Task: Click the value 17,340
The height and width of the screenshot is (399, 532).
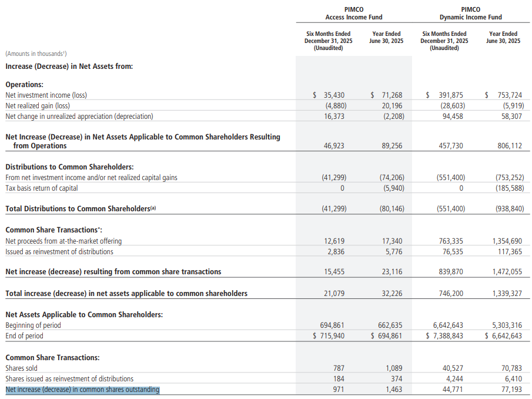Action: point(392,241)
